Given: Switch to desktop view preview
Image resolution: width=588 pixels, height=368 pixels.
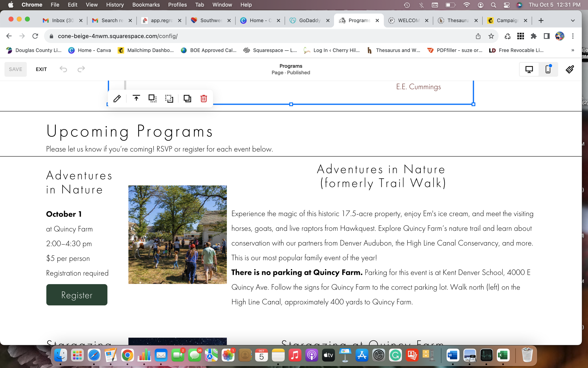Looking at the screenshot, I should [x=529, y=69].
